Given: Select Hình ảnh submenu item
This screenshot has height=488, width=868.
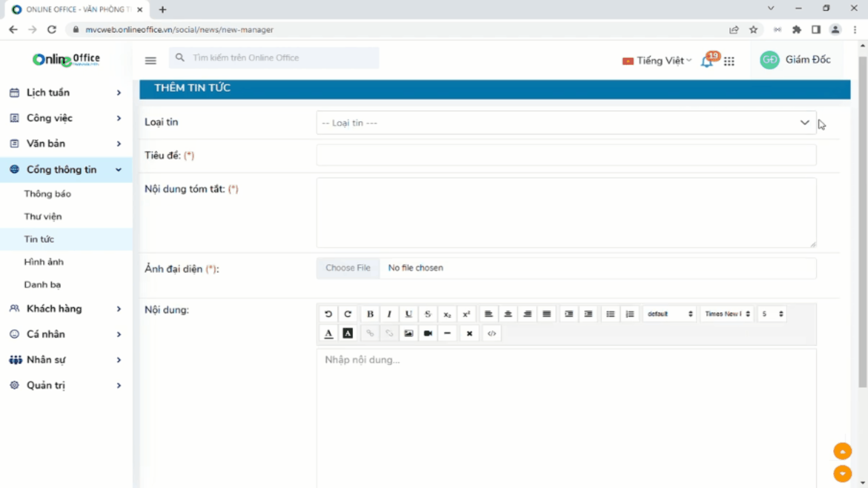Looking at the screenshot, I should [x=44, y=262].
